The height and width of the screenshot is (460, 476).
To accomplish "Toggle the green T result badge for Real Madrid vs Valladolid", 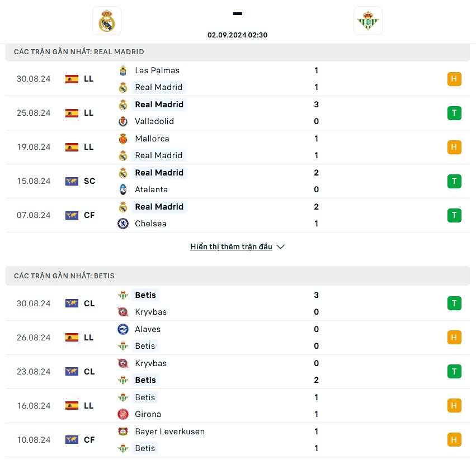I will click(454, 113).
